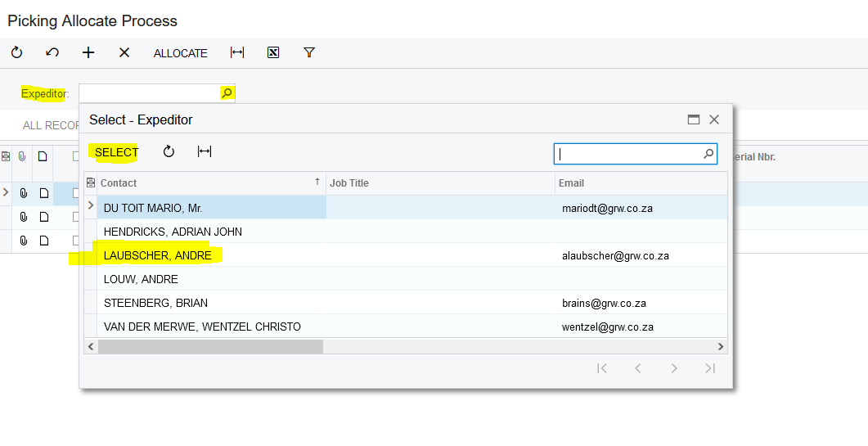Image resolution: width=868 pixels, height=446 pixels.
Task: Refresh the Expeditor lookup list
Action: [169, 151]
